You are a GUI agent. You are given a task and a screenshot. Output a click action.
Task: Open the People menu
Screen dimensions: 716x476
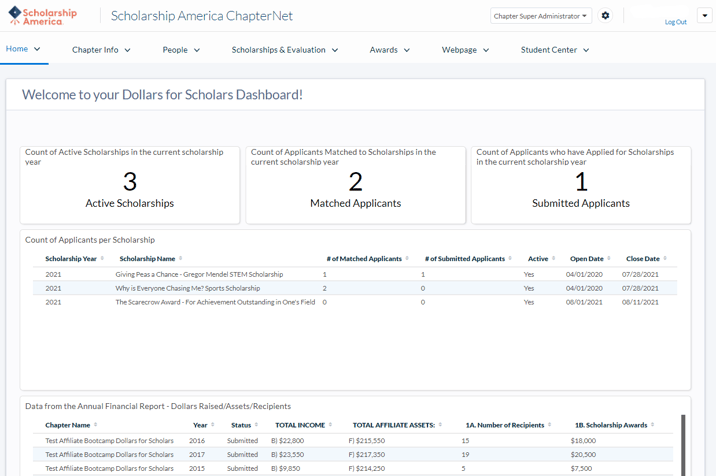click(x=181, y=50)
